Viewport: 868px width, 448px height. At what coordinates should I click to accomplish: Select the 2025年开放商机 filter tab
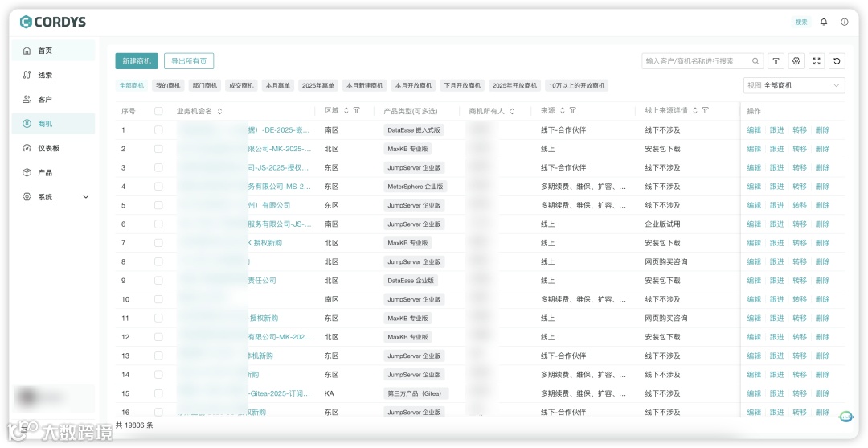coord(514,86)
